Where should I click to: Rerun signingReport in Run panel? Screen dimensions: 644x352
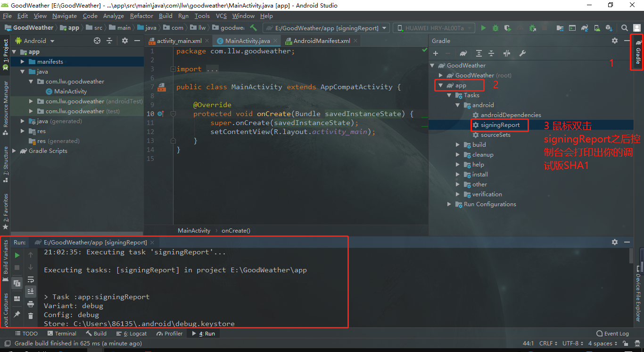[17, 255]
